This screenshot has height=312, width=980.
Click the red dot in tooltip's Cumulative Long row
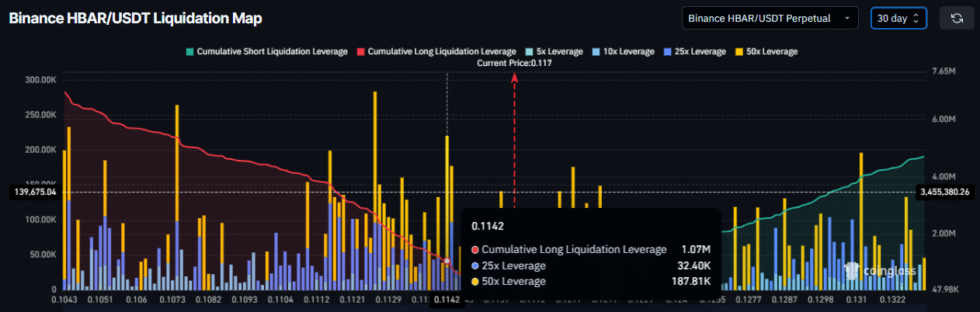pos(474,250)
